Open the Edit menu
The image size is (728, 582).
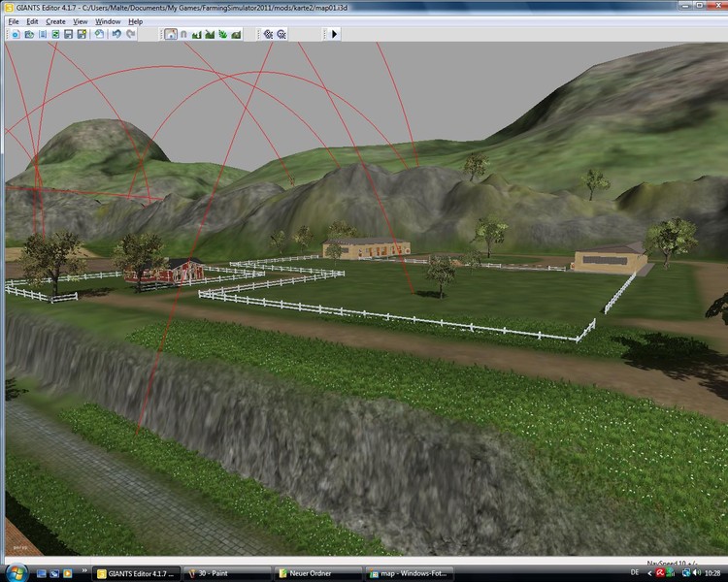[32, 21]
